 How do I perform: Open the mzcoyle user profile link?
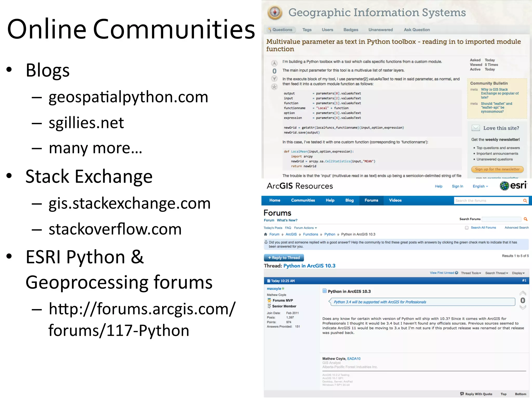tap(274, 289)
